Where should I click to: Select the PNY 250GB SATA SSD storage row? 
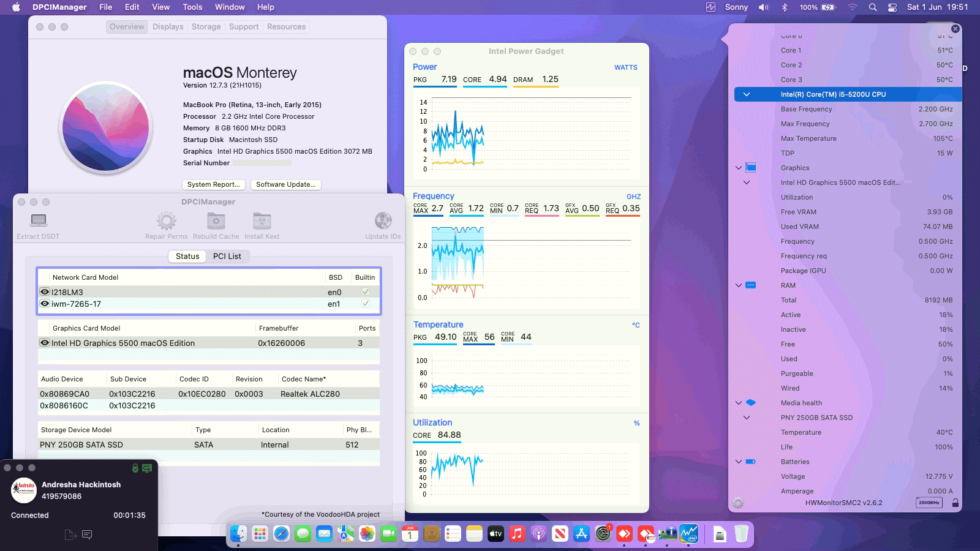click(x=208, y=444)
